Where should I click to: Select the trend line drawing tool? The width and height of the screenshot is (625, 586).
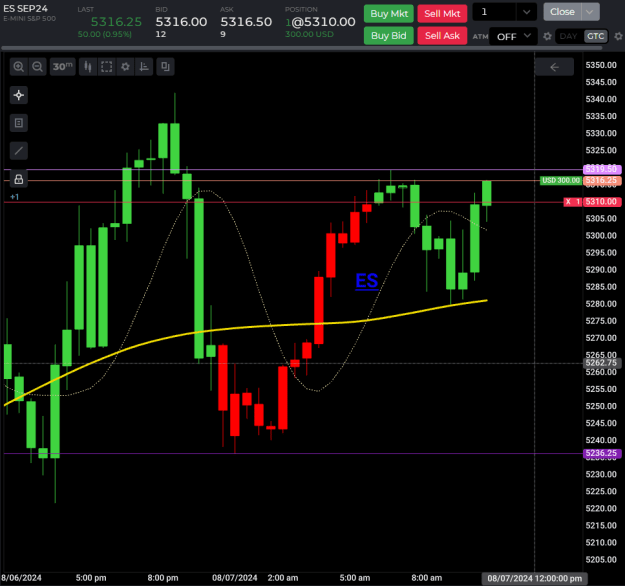coord(19,151)
